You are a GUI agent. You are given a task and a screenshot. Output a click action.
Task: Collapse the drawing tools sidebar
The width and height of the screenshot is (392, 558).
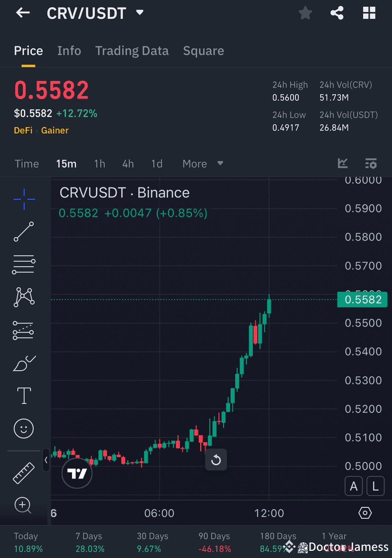[x=46, y=460]
